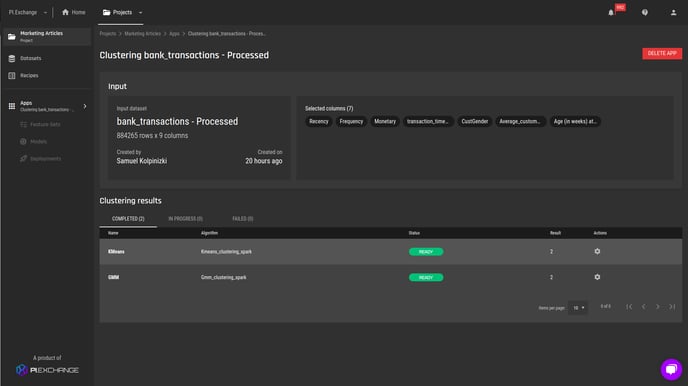
Task: Expand the Apps sidebar chevron
Action: 85,106
